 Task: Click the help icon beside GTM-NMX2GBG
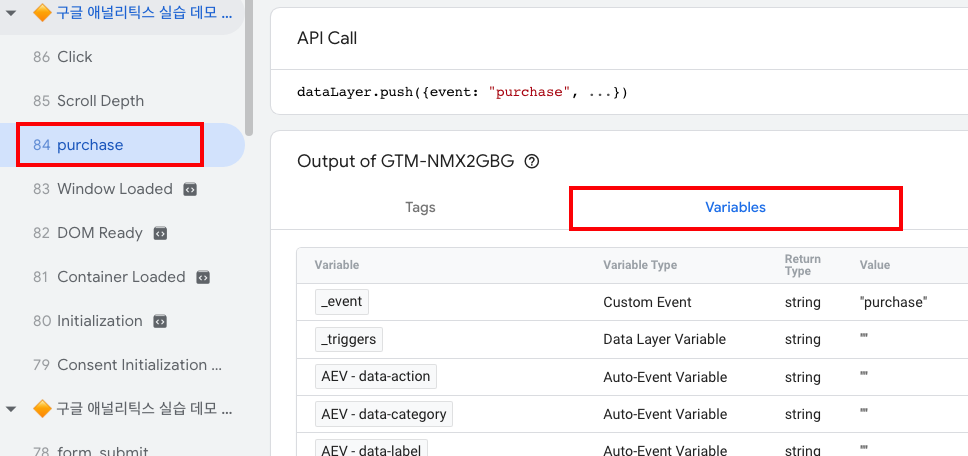pos(532,161)
